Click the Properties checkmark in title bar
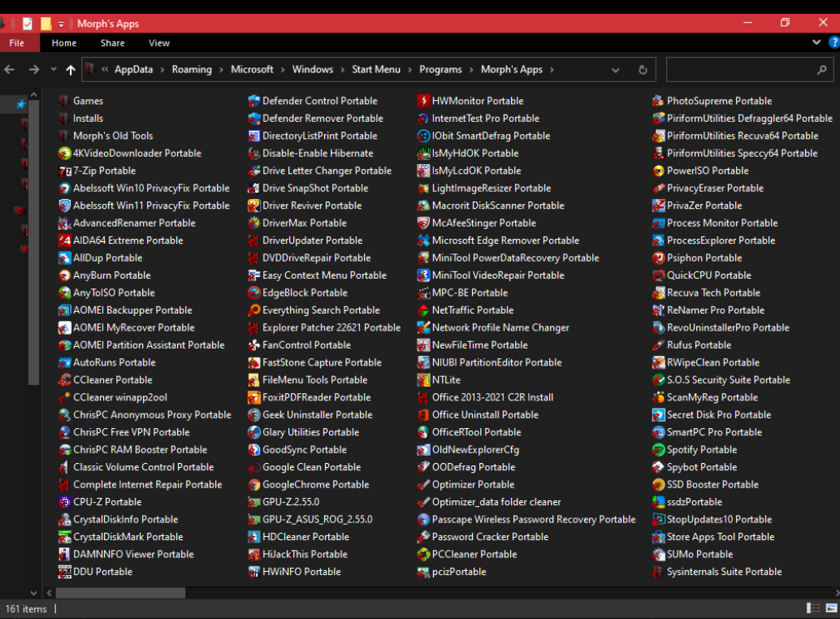 coord(28,24)
